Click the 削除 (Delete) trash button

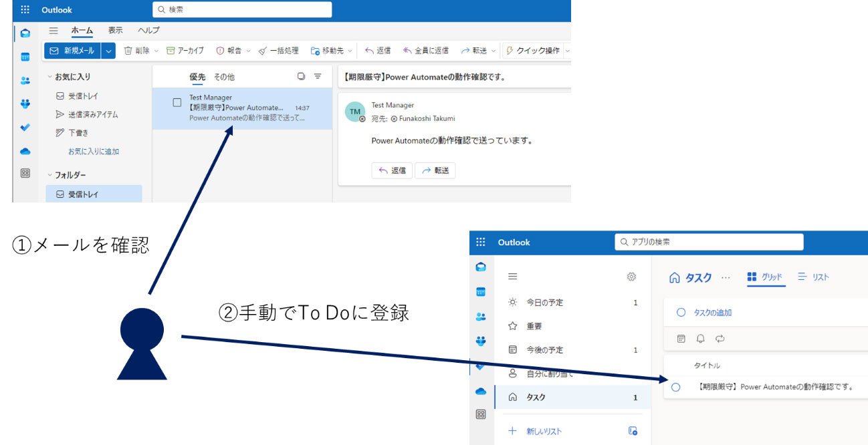pos(136,50)
